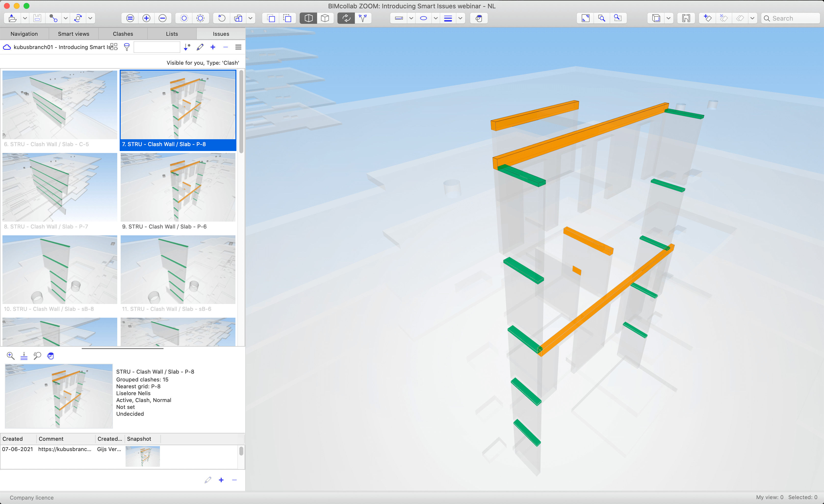Viewport: 824px width, 504px height.
Task: Switch to the Lists tab
Action: point(172,34)
